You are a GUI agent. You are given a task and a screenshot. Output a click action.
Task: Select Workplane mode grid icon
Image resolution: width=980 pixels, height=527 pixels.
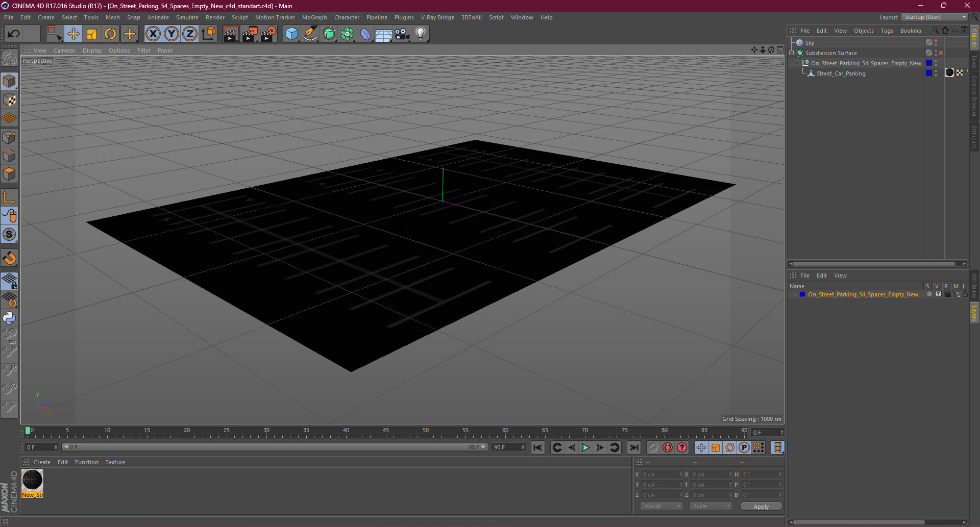tap(9, 118)
